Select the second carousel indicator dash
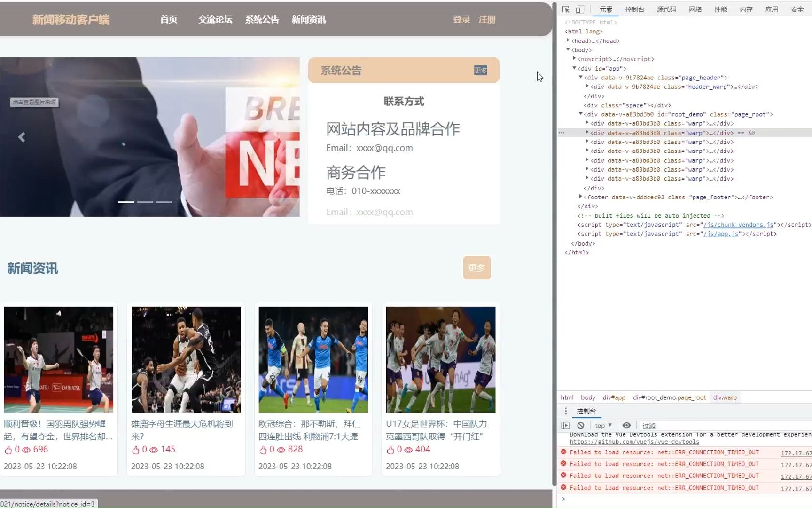The image size is (812, 508). 145,202
